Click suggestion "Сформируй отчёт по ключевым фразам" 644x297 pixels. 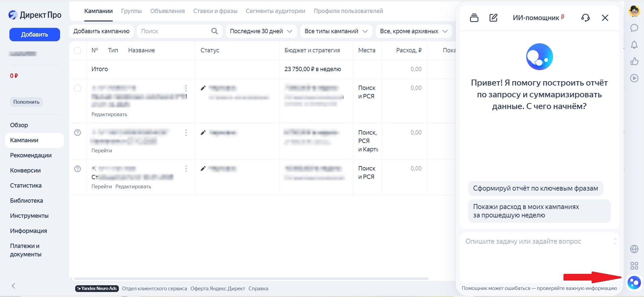pos(535,188)
